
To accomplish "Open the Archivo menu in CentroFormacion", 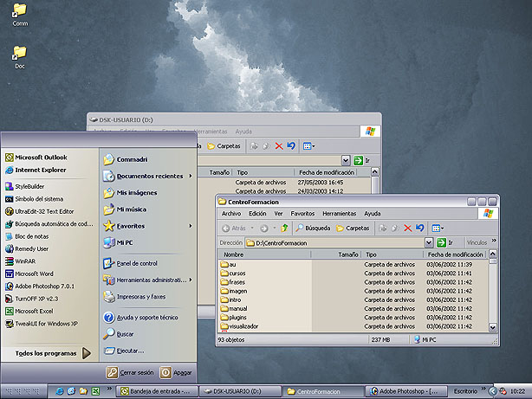I will (231, 213).
